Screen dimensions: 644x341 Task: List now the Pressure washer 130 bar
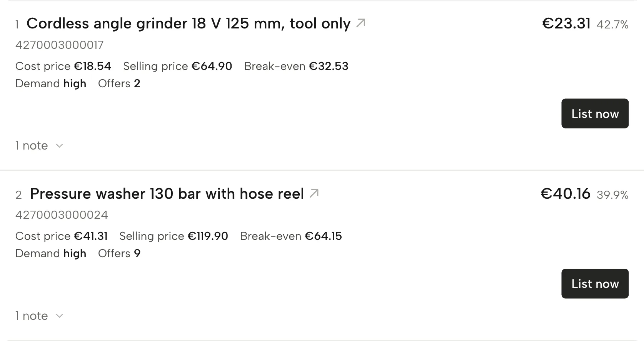pyautogui.click(x=595, y=284)
